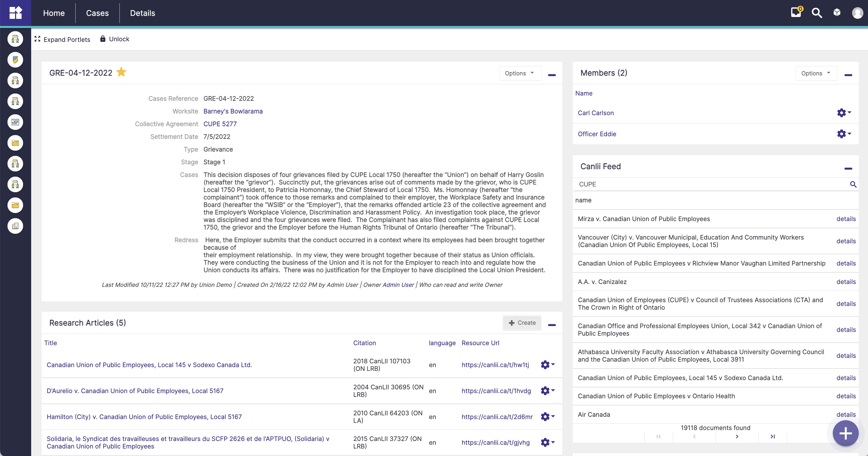Screen dimensions: 868x456
Task: Open the Cases menu item
Action: [97, 13]
